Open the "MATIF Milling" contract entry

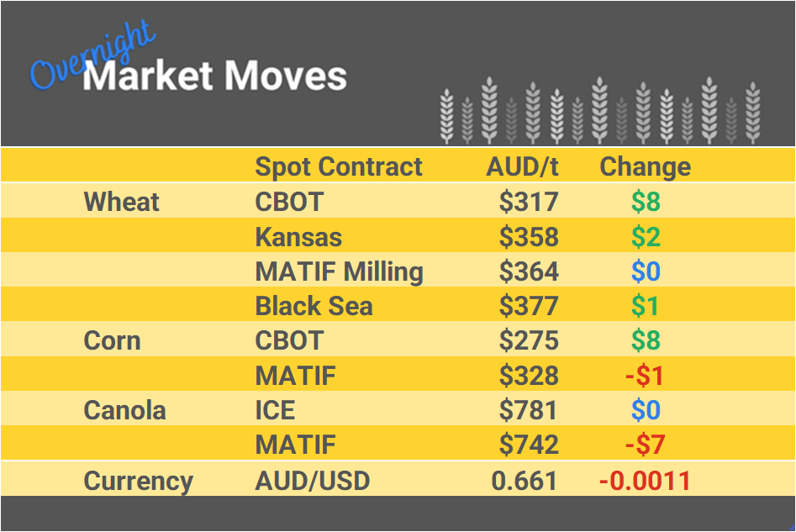click(x=339, y=271)
